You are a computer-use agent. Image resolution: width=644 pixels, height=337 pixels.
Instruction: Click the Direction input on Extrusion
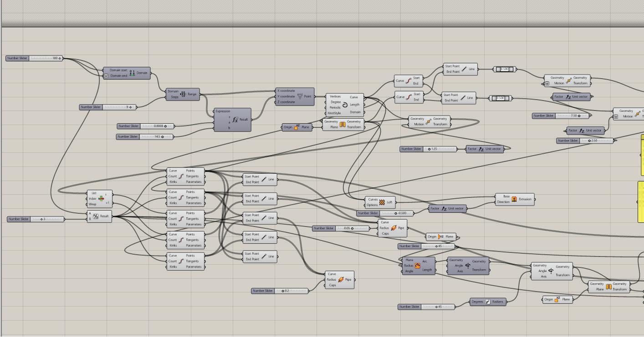(503, 202)
